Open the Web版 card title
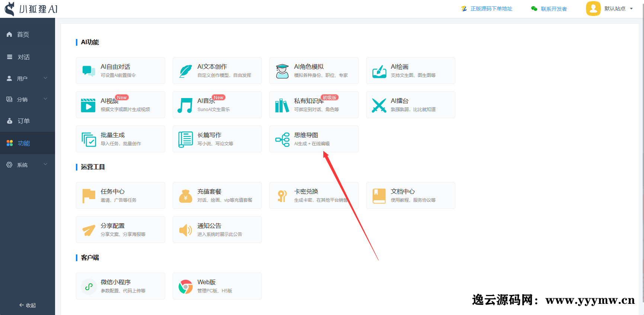 206,282
